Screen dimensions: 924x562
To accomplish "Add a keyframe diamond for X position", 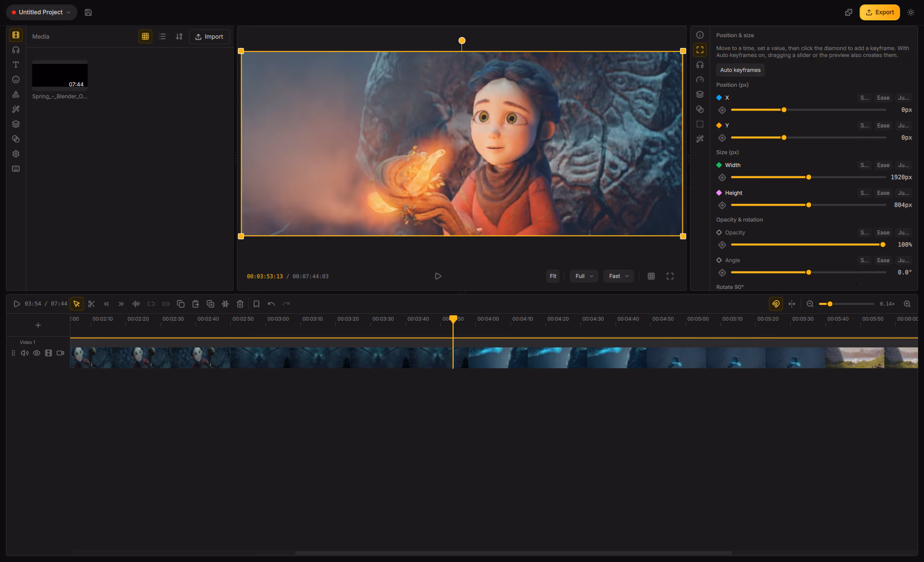I will 722,110.
